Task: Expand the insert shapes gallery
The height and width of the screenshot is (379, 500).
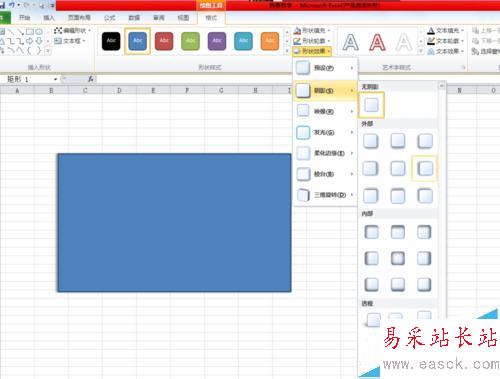Action: (x=48, y=51)
